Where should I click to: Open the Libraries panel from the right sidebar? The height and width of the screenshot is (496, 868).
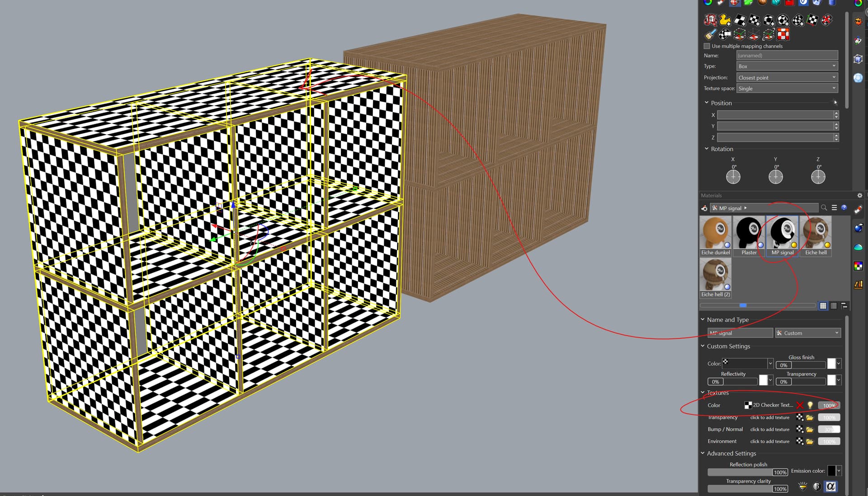coord(858,284)
